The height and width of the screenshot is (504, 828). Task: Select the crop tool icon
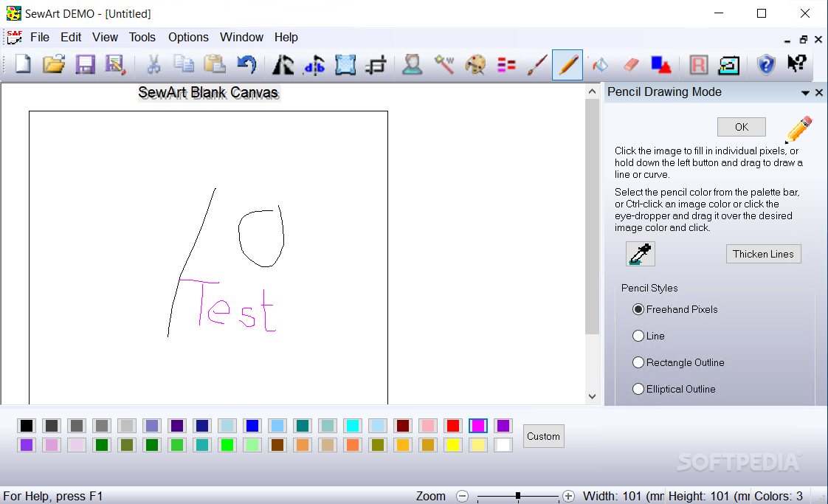pos(376,64)
